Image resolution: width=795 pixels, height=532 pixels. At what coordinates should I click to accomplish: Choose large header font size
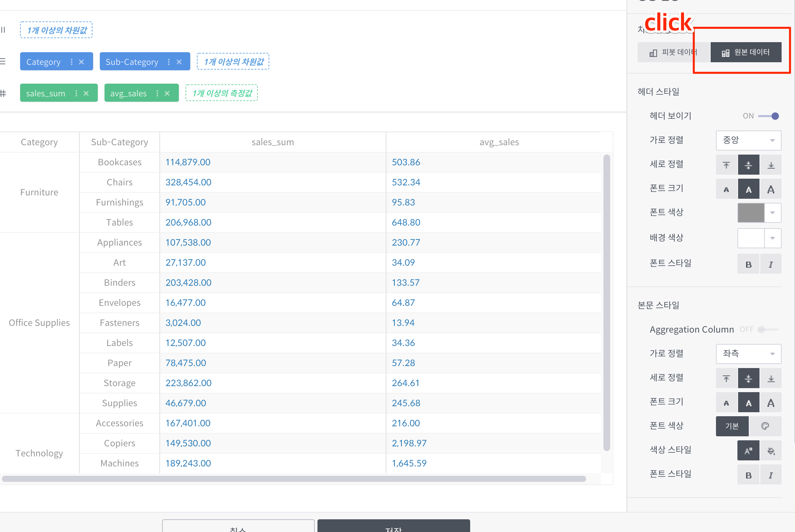(x=771, y=189)
